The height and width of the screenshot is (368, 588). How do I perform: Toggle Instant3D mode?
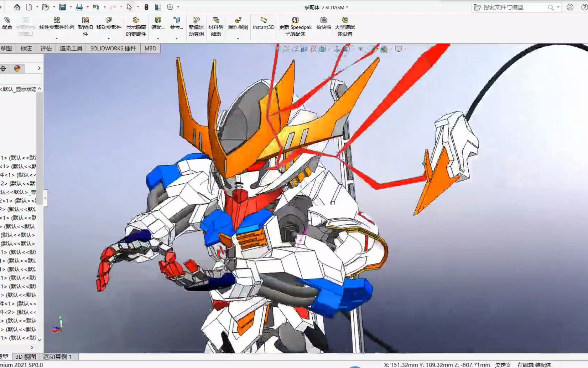[264, 24]
